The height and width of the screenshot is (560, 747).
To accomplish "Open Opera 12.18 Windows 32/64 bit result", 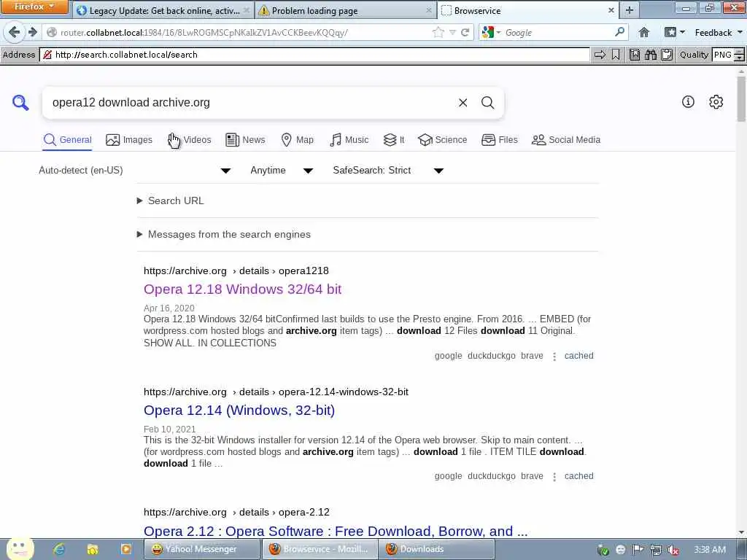I will [242, 289].
